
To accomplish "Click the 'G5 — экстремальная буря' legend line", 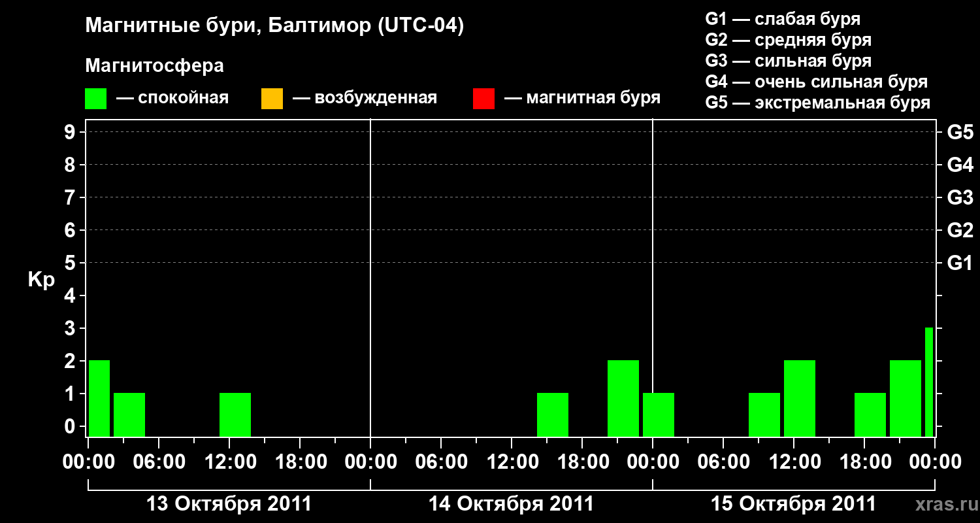I will click(x=817, y=103).
